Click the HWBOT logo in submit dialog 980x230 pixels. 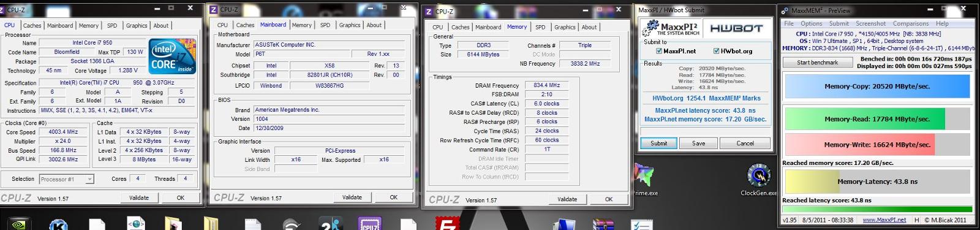point(736,28)
